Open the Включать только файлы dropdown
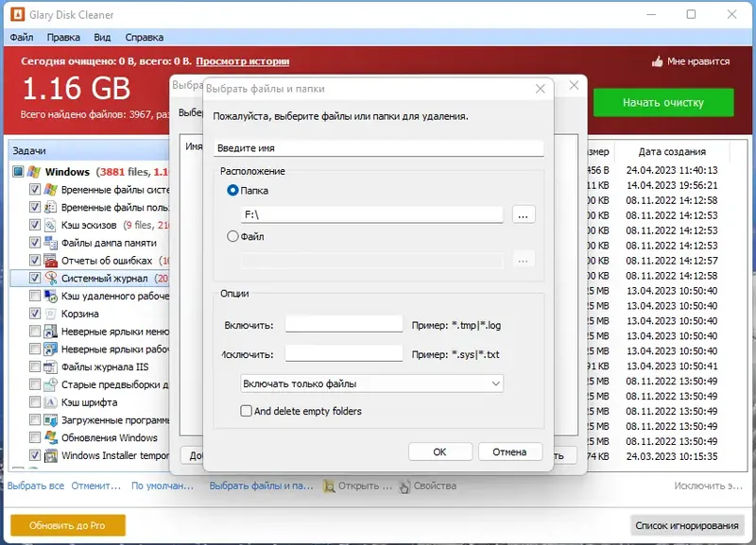Viewport: 756px width, 545px height. [x=371, y=383]
